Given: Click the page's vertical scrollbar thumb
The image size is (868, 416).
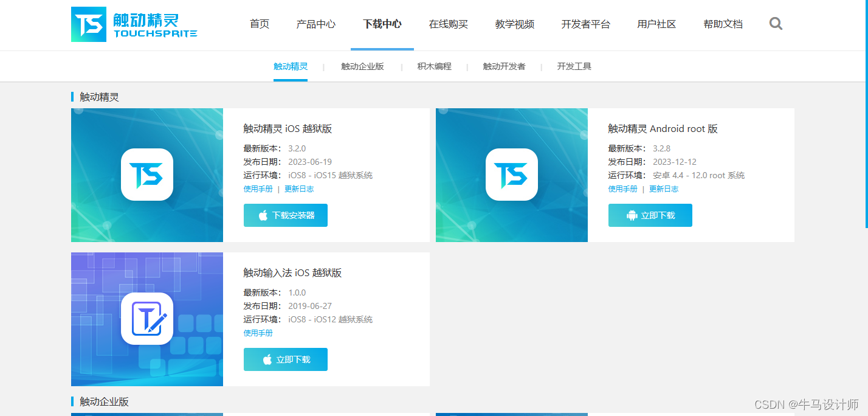Looking at the screenshot, I should click(x=866, y=114).
